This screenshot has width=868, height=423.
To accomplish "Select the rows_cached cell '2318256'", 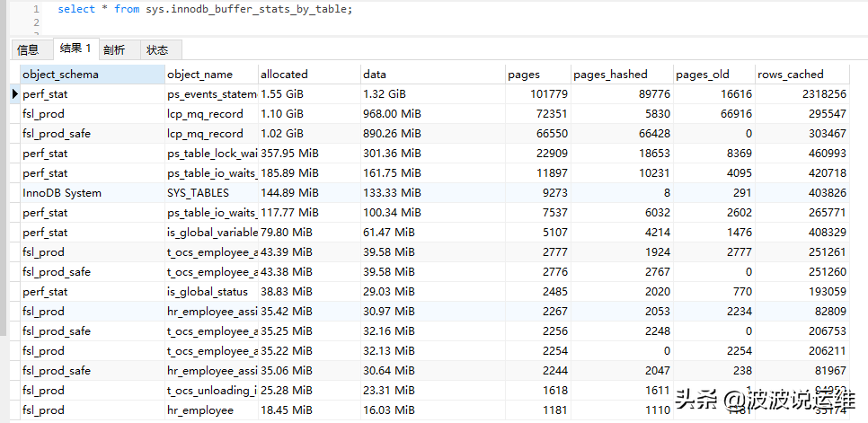I will tap(802, 94).
